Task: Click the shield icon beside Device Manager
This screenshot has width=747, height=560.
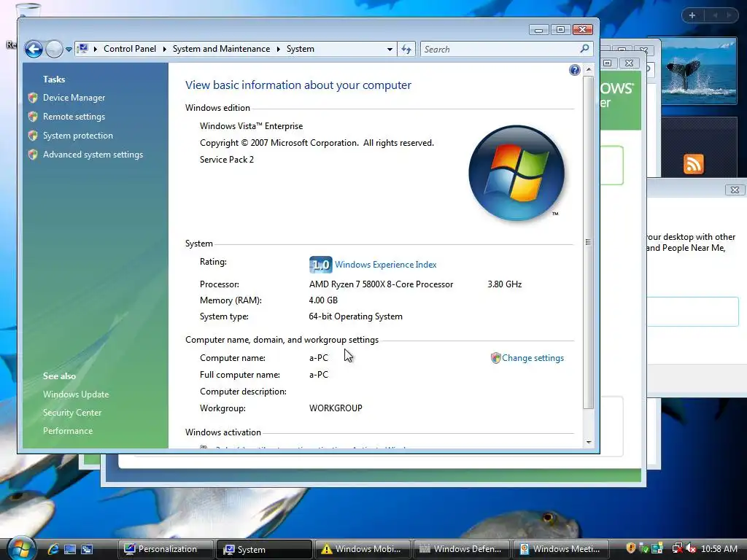Action: pyautogui.click(x=33, y=98)
